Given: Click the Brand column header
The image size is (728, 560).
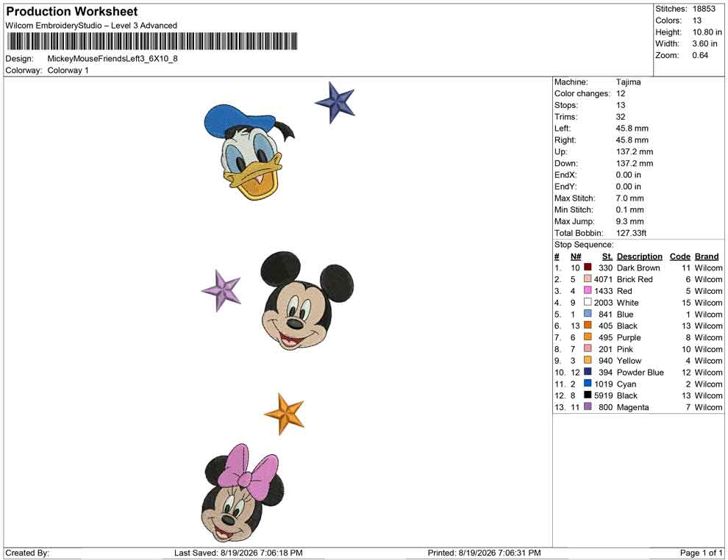Looking at the screenshot, I should point(707,256).
